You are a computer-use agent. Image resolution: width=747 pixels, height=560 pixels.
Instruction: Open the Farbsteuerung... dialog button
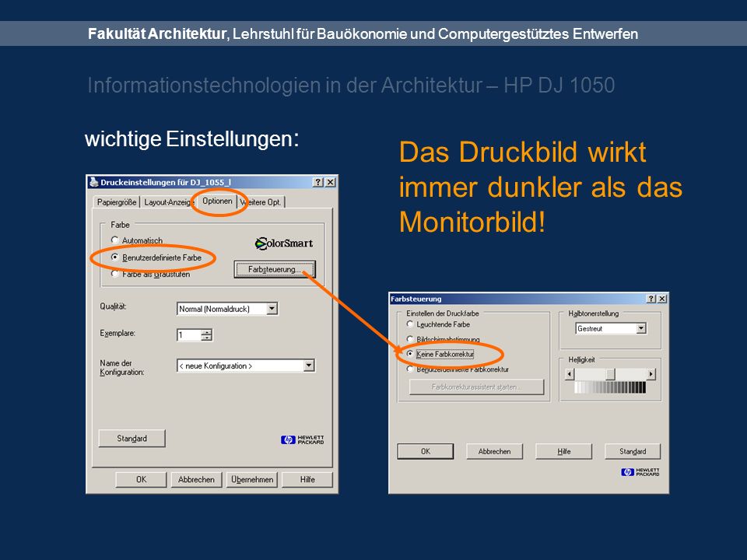(275, 269)
